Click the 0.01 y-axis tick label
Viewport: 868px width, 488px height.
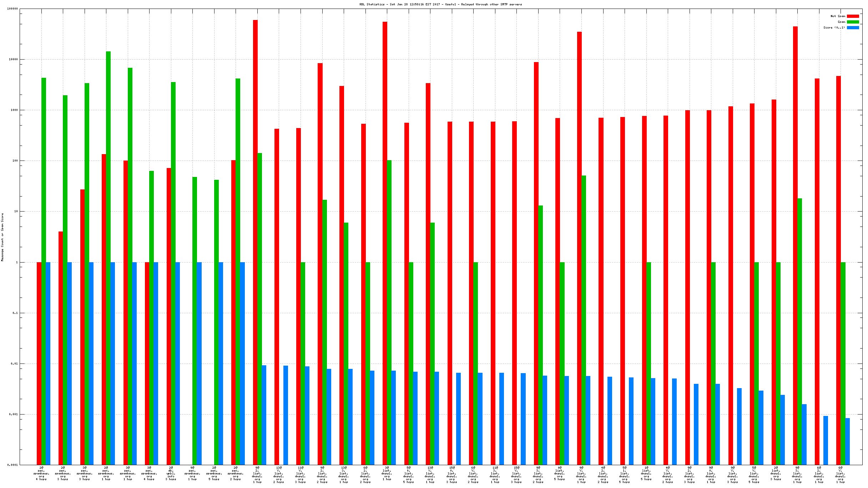click(14, 364)
